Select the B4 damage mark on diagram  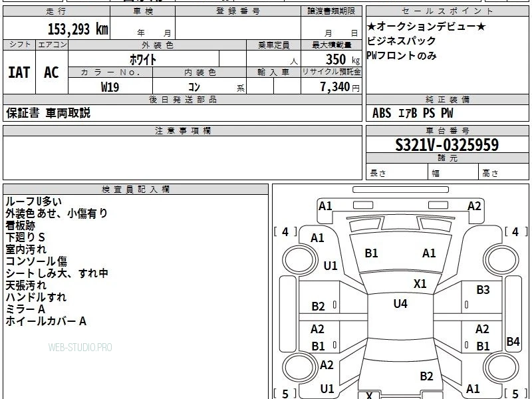pyautogui.click(x=513, y=341)
